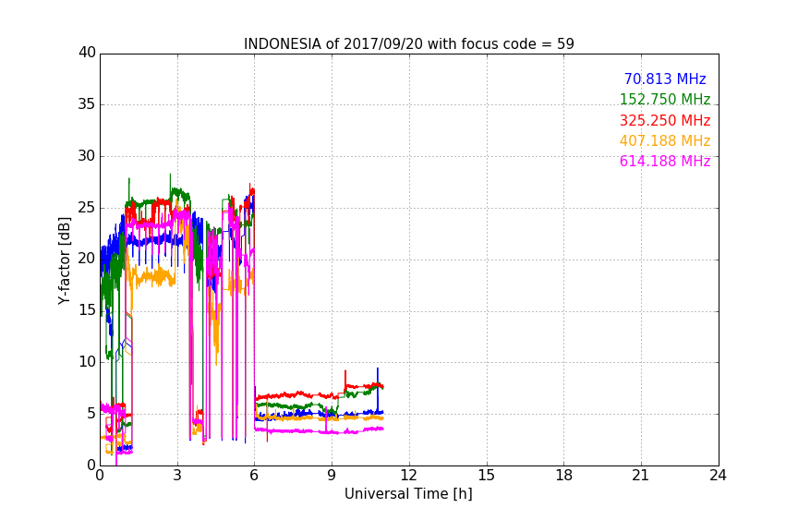Click the y-axis tick label 20
The height and width of the screenshot is (532, 798).
87,259
